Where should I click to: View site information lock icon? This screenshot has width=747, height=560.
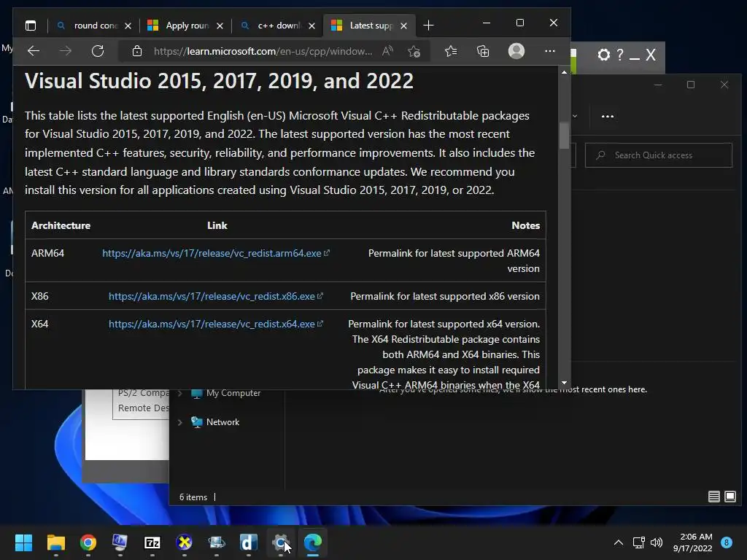136,51
